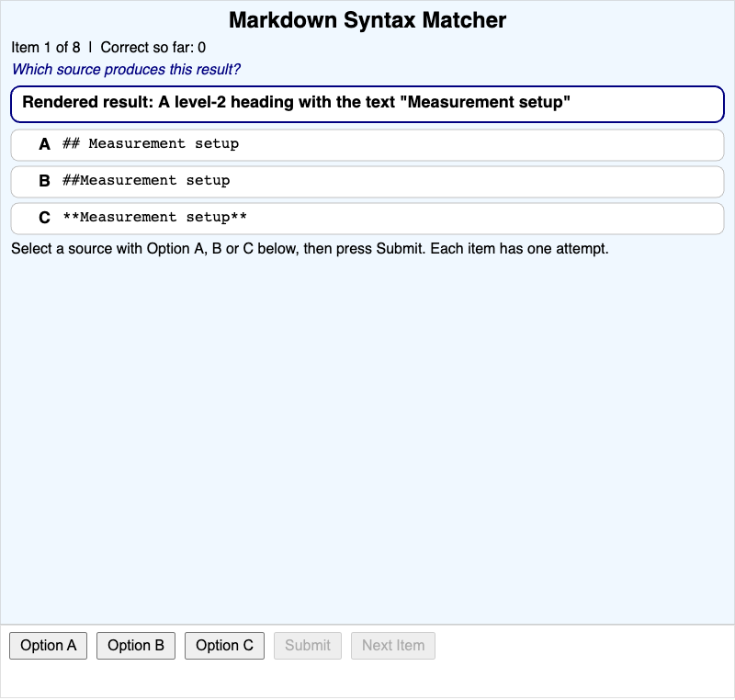Click 'Which source produces this result?' prompt
735x700 pixels.
click(126, 69)
